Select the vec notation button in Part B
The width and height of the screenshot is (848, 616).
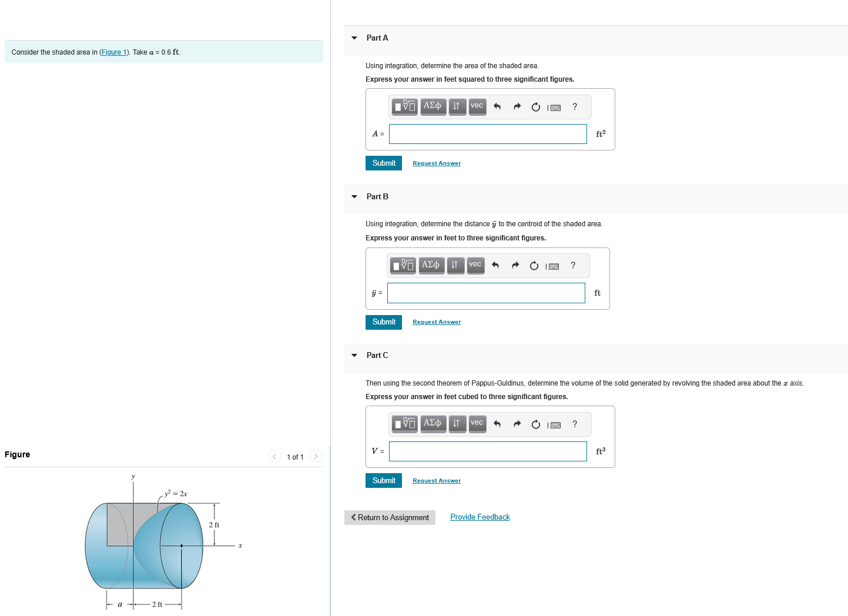coord(475,265)
